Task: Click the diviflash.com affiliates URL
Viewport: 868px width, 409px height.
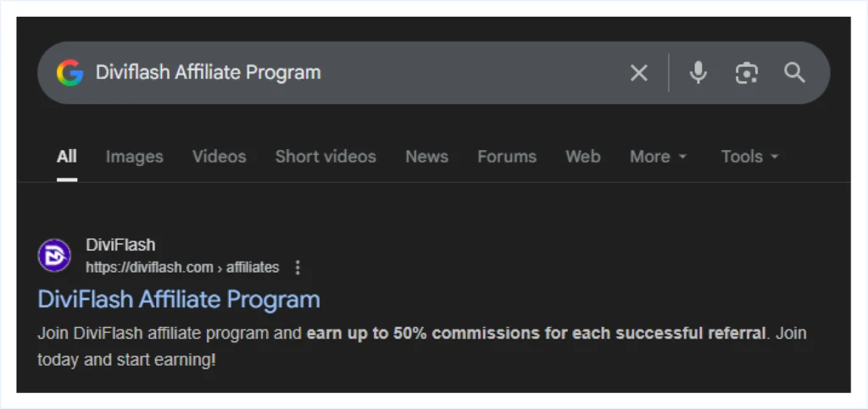Action: pos(182,268)
